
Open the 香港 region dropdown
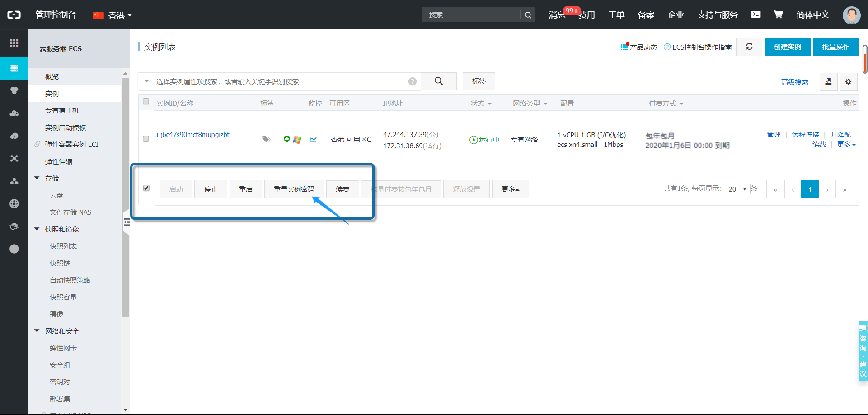coord(112,15)
